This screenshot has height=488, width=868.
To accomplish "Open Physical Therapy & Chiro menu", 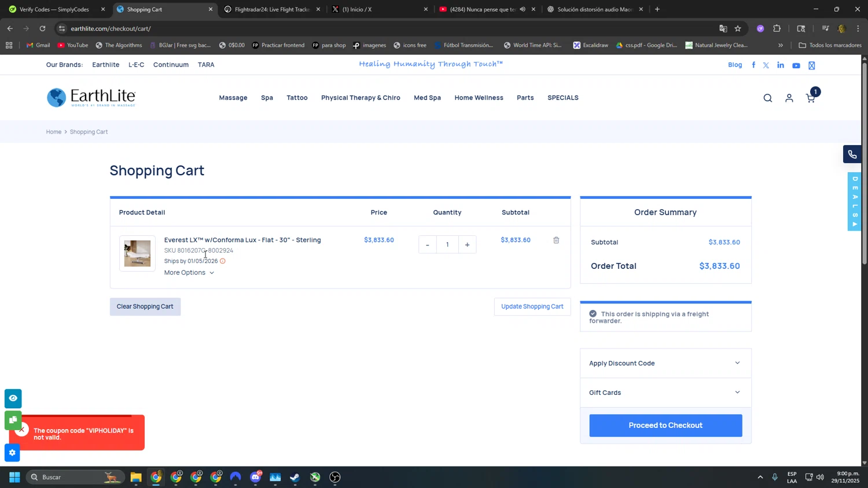I will 361,98.
